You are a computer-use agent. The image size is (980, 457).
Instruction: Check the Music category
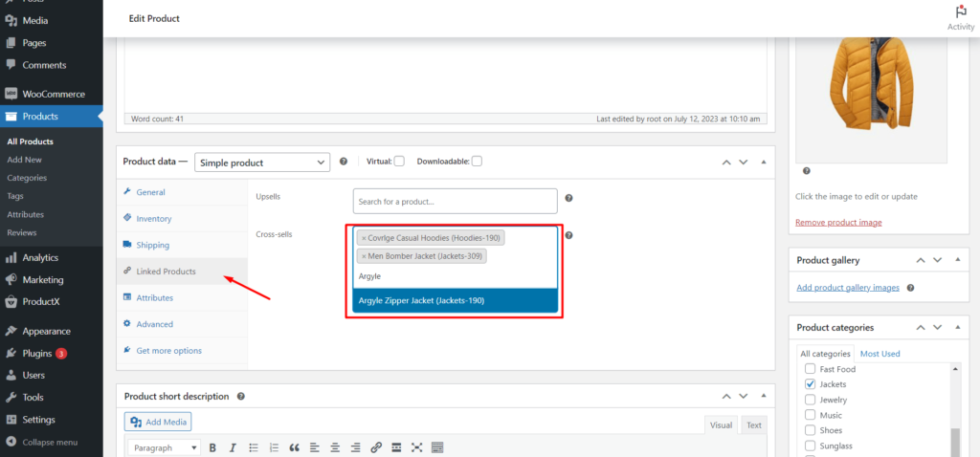click(x=810, y=415)
